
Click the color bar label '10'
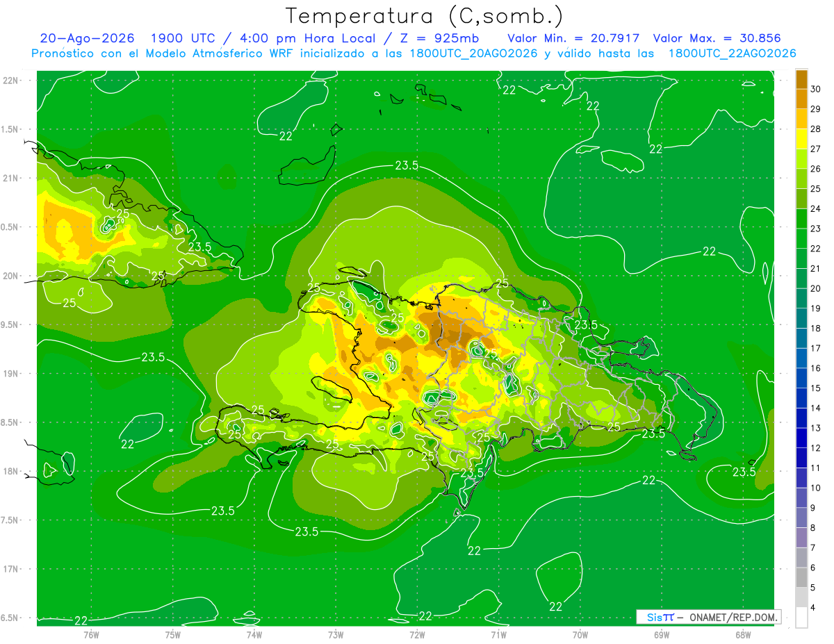pos(815,488)
